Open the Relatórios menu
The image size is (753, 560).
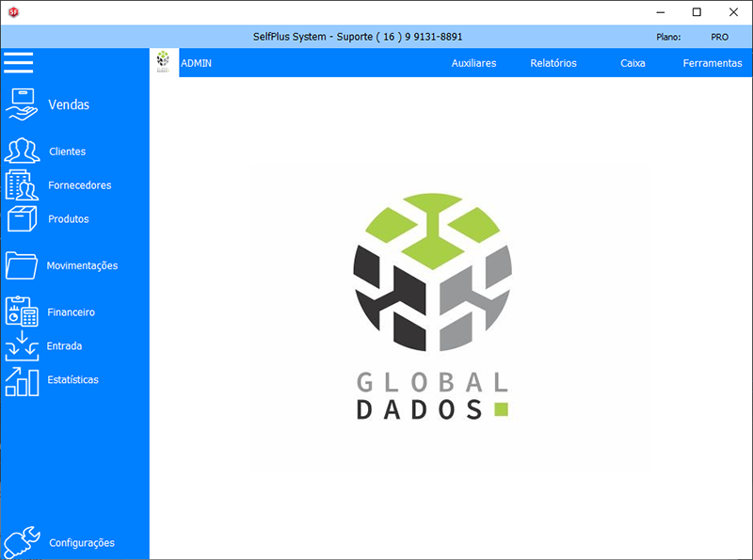(553, 63)
